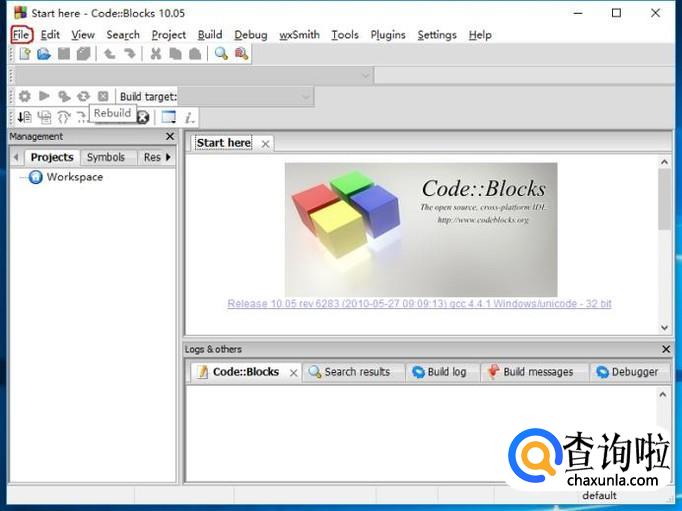682x511 pixels.
Task: Open the Build target dropdown
Action: tap(245, 97)
